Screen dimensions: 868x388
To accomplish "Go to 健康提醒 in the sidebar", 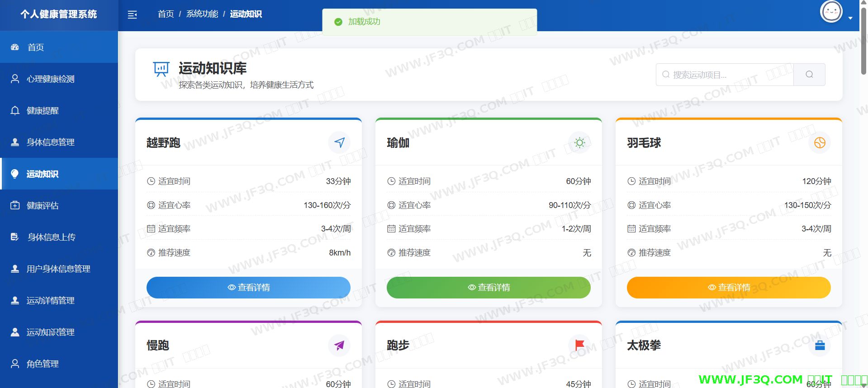I will pyautogui.click(x=43, y=111).
